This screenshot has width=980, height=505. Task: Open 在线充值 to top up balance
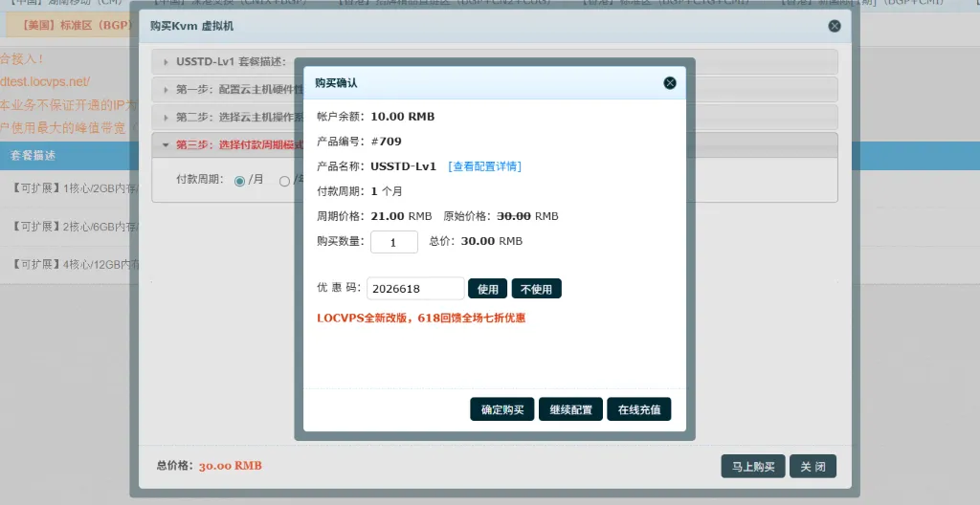coord(638,409)
